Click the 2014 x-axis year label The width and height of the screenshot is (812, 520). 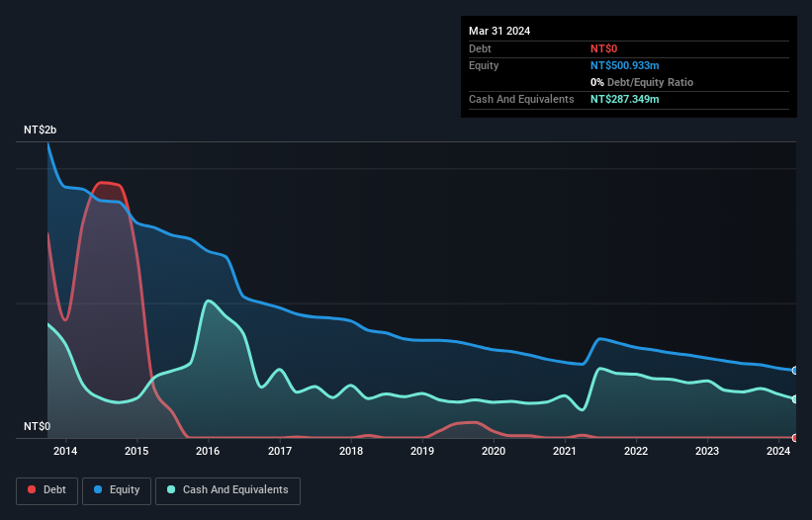pos(65,451)
